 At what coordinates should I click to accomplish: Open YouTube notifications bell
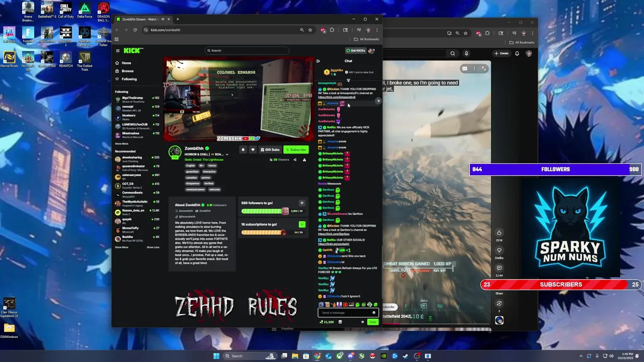click(517, 53)
